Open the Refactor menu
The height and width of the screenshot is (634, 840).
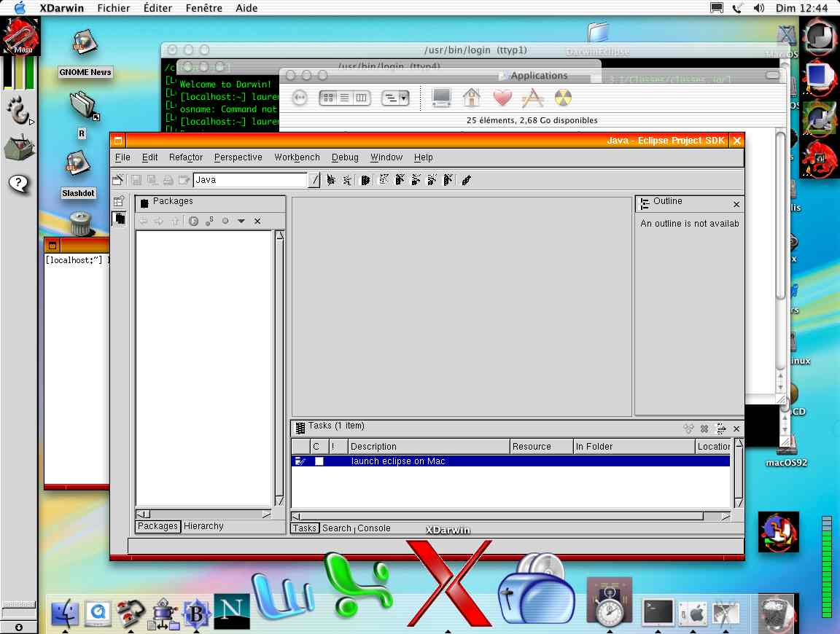[x=186, y=157]
